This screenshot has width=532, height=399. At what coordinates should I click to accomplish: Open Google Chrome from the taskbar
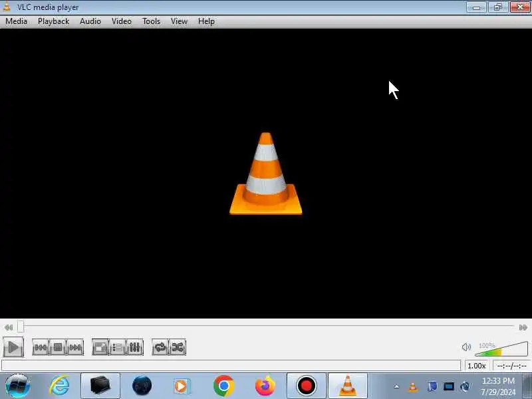[x=223, y=386]
